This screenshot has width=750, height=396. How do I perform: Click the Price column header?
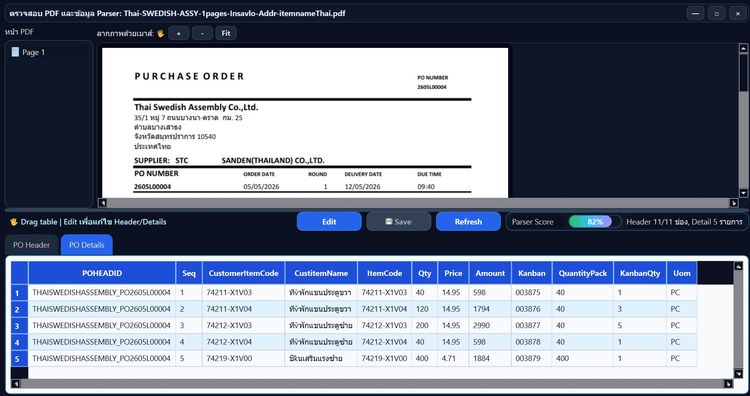[453, 273]
